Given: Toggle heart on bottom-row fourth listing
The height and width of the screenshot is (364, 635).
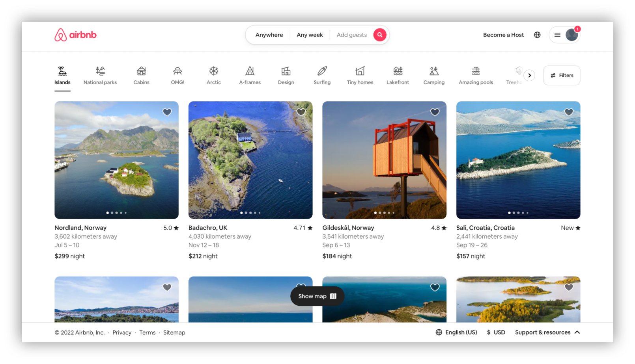Looking at the screenshot, I should (x=569, y=288).
